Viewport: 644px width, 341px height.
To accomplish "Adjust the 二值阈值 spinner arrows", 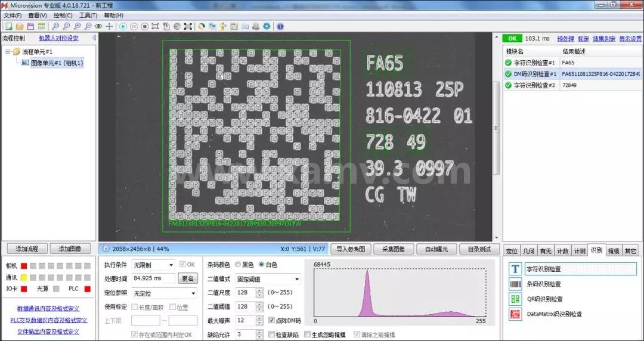I will (x=259, y=307).
